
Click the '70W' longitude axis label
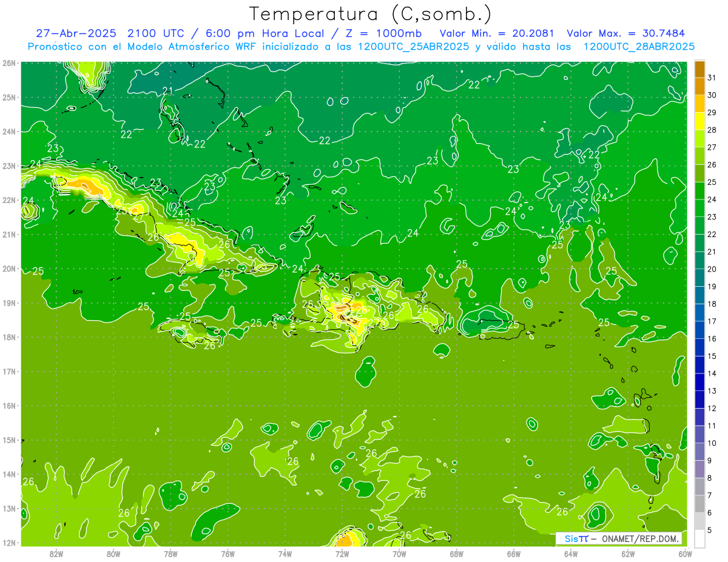399,554
